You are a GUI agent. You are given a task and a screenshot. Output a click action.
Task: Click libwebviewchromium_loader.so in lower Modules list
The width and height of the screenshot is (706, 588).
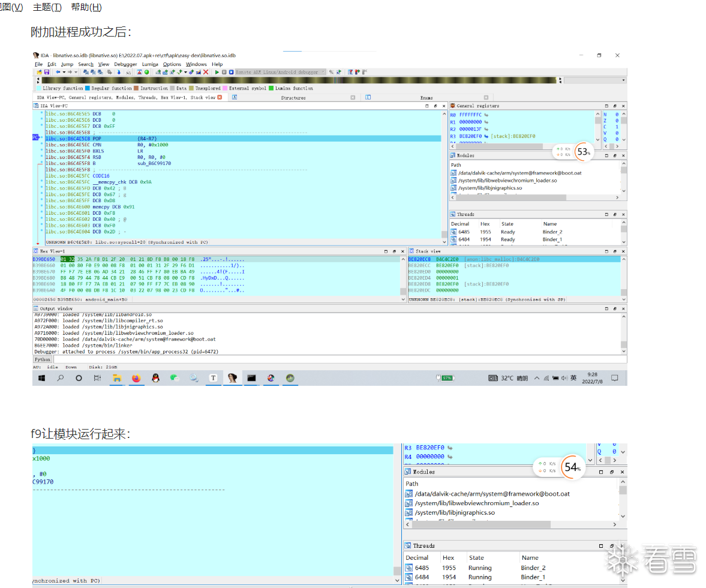[x=477, y=503]
